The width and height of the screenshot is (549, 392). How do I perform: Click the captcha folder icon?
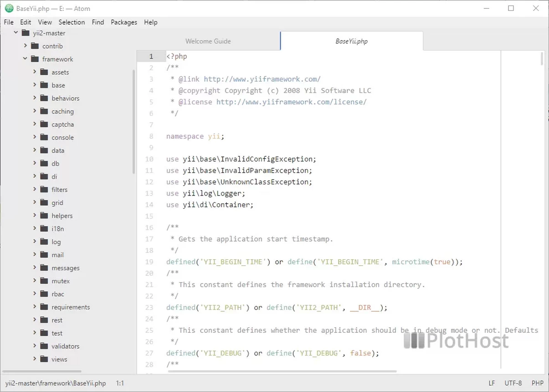pos(44,124)
